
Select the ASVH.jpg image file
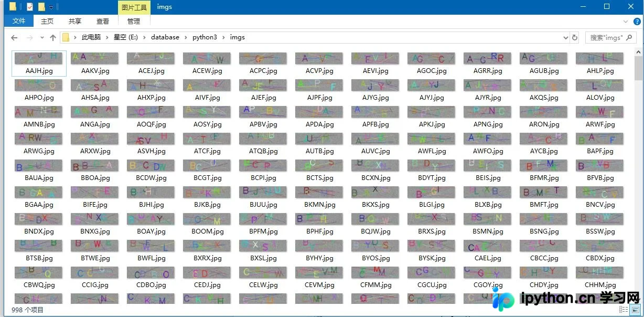151,143
